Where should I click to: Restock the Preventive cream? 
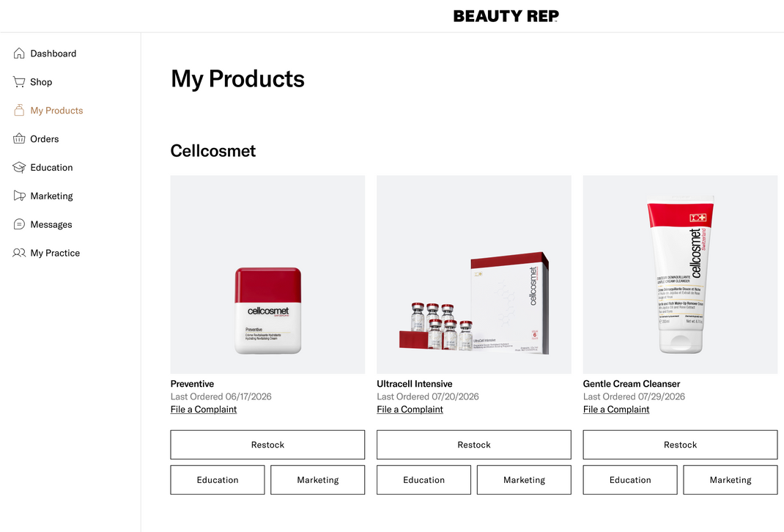pos(267,445)
